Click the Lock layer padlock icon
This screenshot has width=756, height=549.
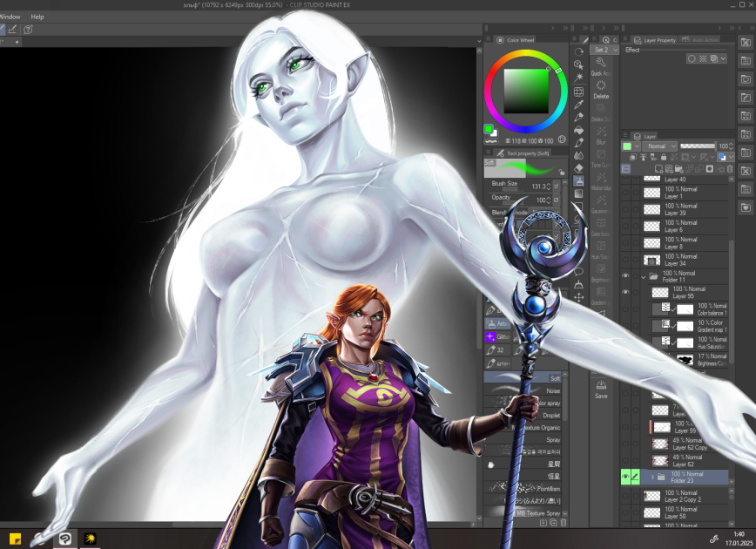coord(664,157)
